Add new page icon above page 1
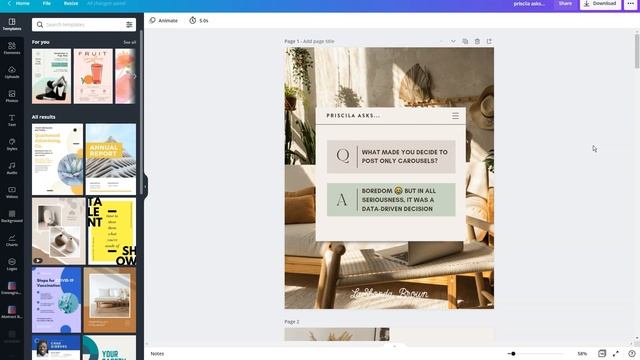The width and height of the screenshot is (640, 360). click(x=489, y=41)
